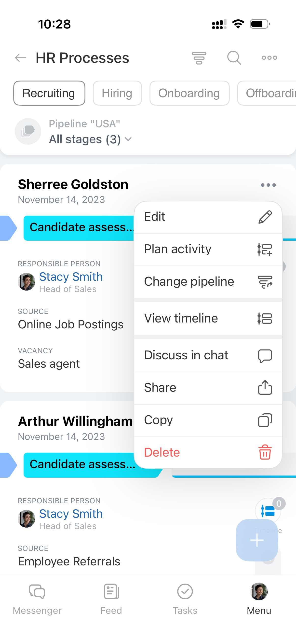The image size is (296, 644).
Task: Choose Edit from the context menu
Action: (x=208, y=217)
